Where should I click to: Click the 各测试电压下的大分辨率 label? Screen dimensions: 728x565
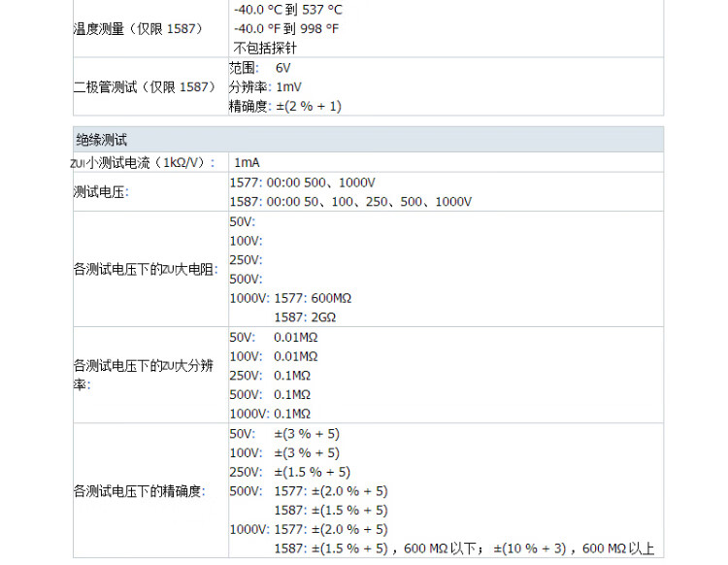[143, 375]
